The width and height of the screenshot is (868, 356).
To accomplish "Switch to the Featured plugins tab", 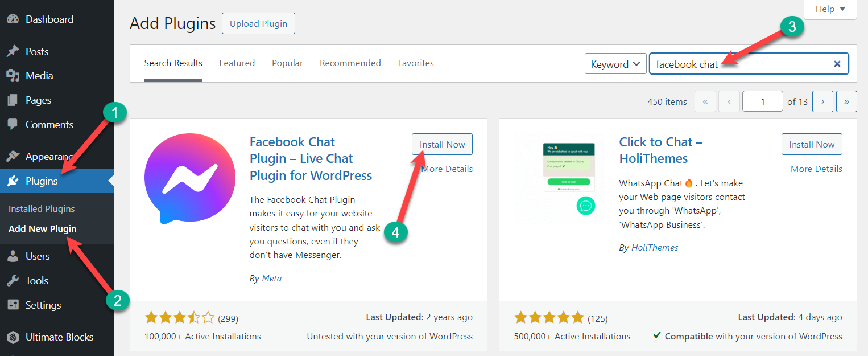I will point(237,63).
